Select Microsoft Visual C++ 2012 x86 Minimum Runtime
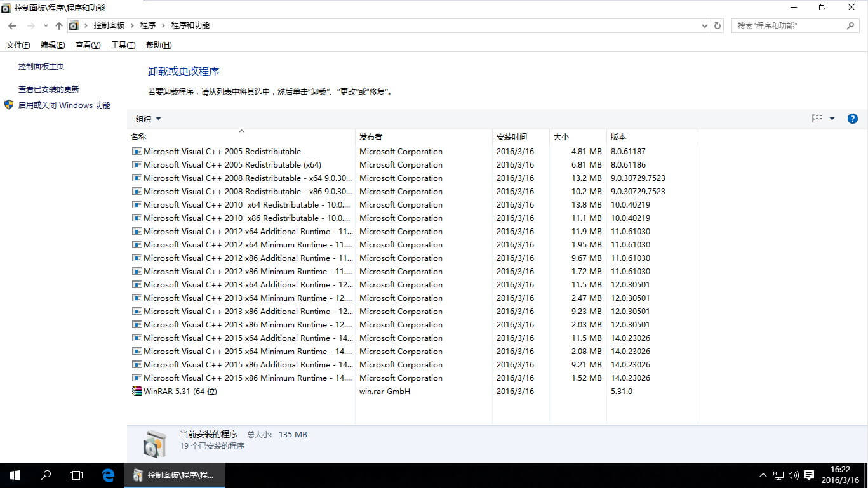 coord(248,272)
